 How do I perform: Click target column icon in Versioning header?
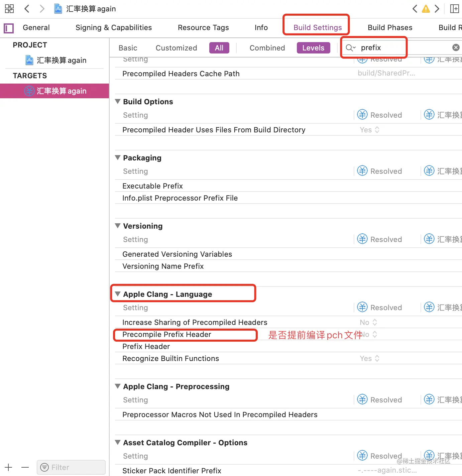[429, 239]
